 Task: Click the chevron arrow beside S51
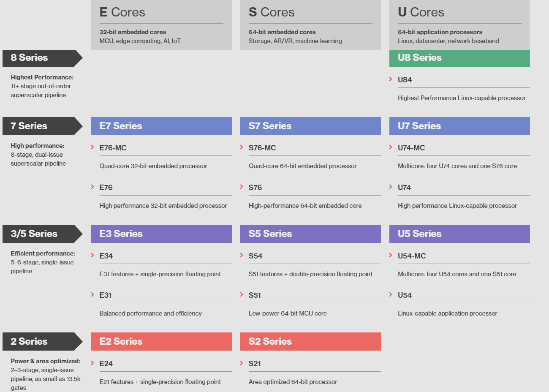click(242, 294)
